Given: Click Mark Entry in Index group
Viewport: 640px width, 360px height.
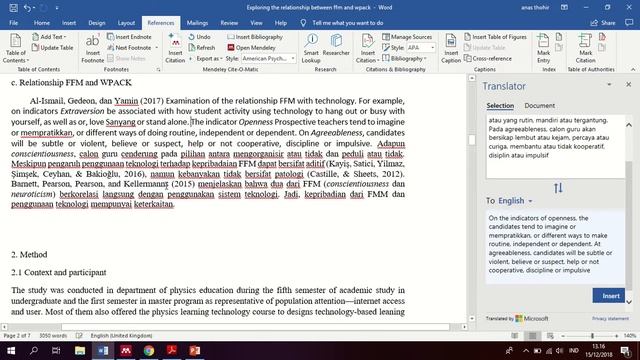Looking at the screenshot, I should coord(543,48).
